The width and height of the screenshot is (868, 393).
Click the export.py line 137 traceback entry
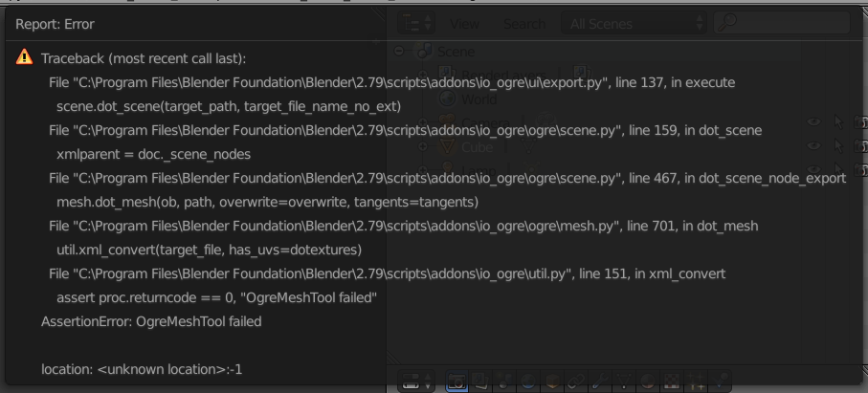392,82
